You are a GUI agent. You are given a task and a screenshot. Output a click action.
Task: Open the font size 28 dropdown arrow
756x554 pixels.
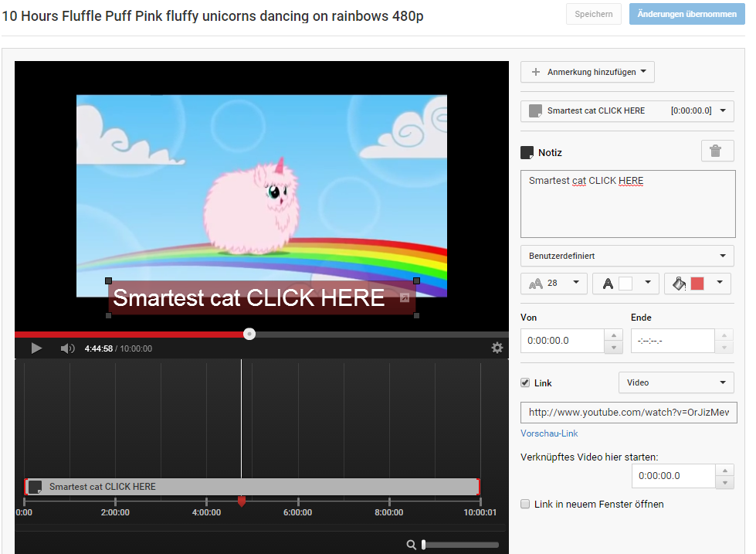click(575, 282)
